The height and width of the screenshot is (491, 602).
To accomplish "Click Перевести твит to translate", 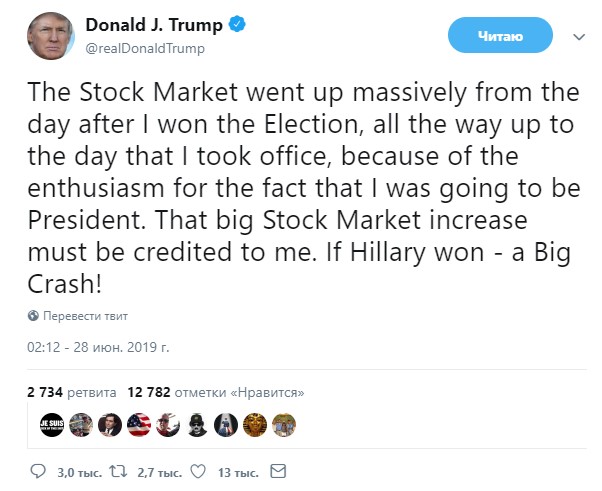I will click(85, 316).
